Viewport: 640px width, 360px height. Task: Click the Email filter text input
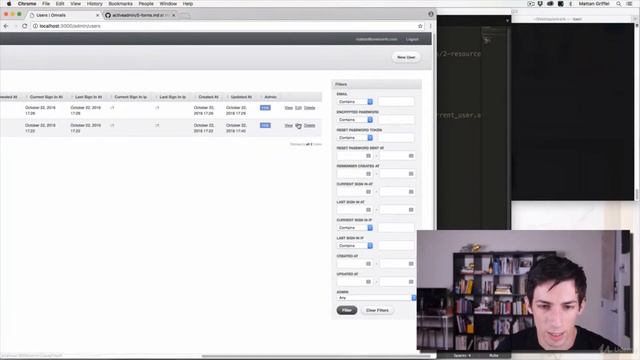[x=396, y=102]
